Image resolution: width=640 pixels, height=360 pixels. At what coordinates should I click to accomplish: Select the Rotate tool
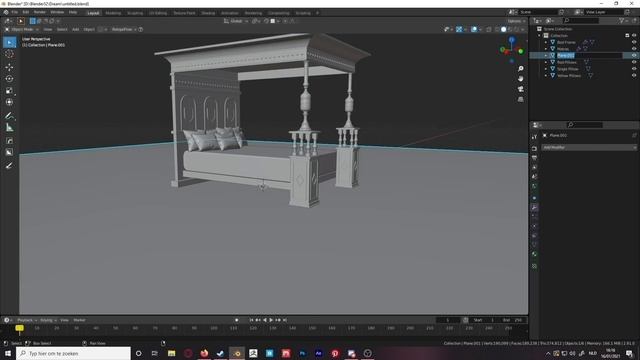point(9,79)
